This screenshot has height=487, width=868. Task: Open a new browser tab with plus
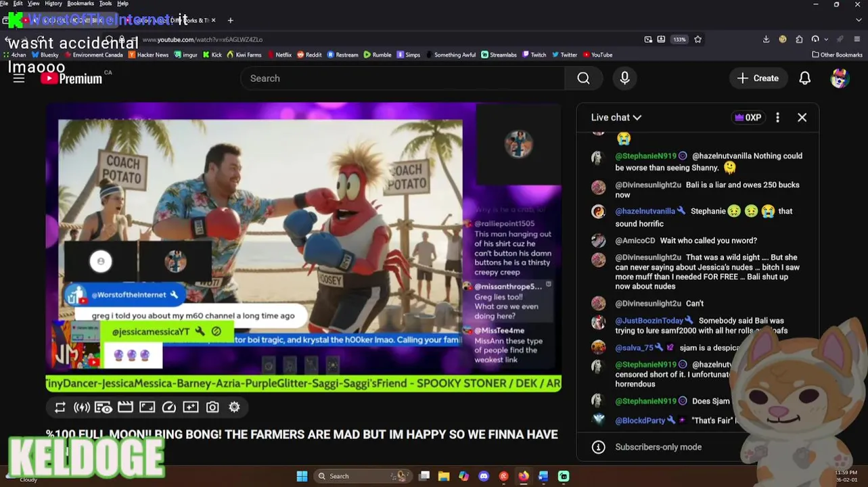pos(230,20)
